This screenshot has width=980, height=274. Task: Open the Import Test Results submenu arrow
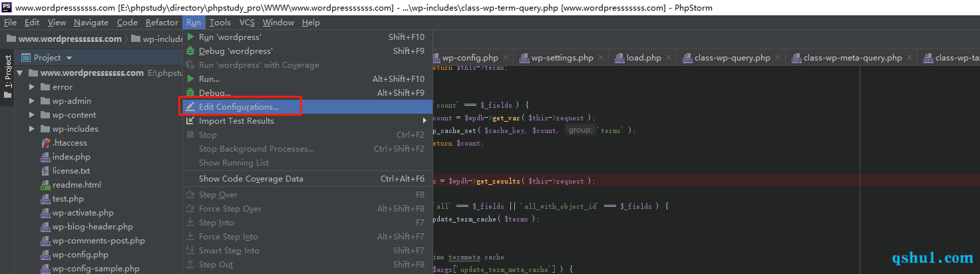tap(424, 121)
